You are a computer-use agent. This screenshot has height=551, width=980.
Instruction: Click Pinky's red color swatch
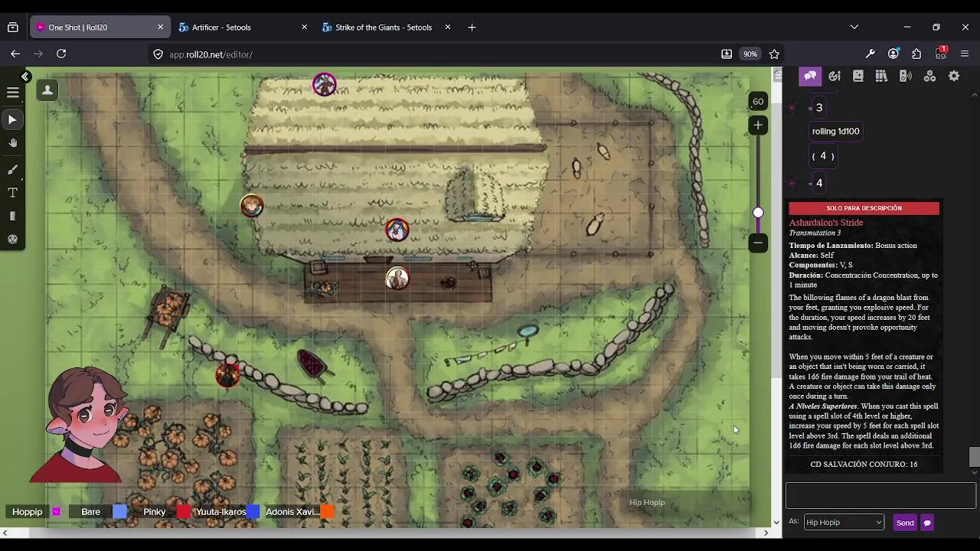coord(184,512)
